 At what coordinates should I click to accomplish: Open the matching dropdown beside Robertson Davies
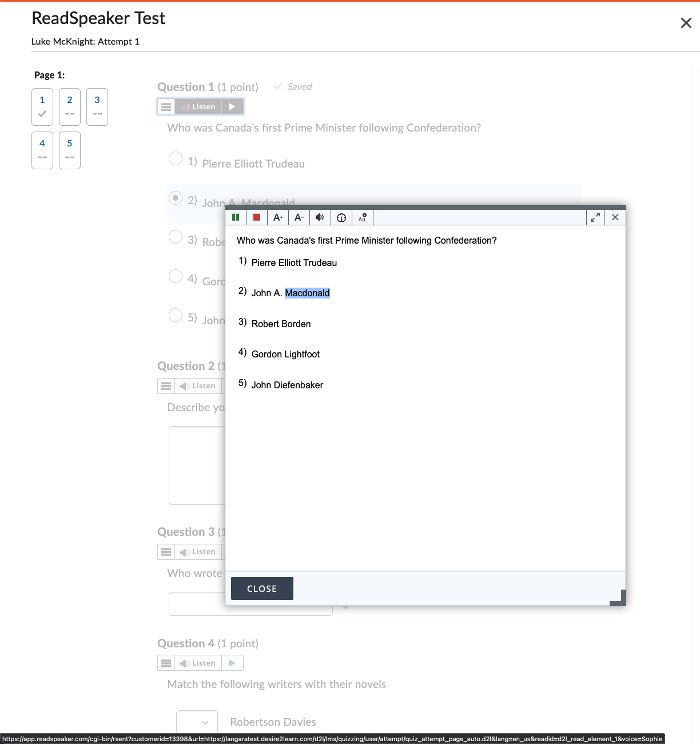pyautogui.click(x=197, y=722)
